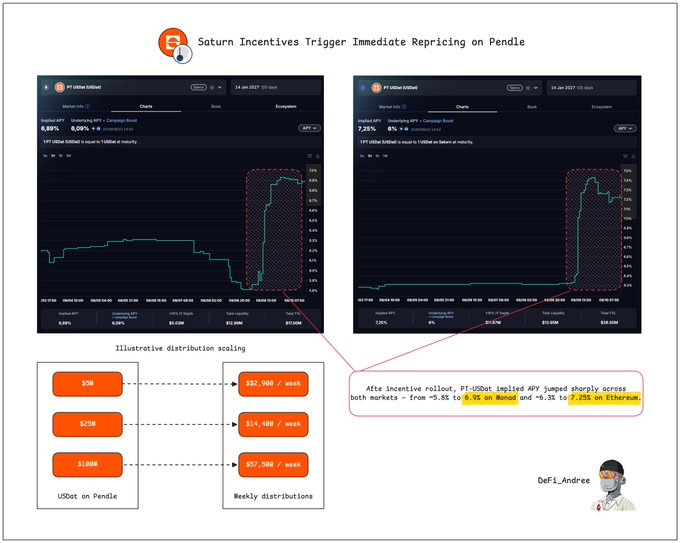This screenshot has height=543, width=680.
Task: Click the DeFi_Andree author name
Action: tap(564, 480)
